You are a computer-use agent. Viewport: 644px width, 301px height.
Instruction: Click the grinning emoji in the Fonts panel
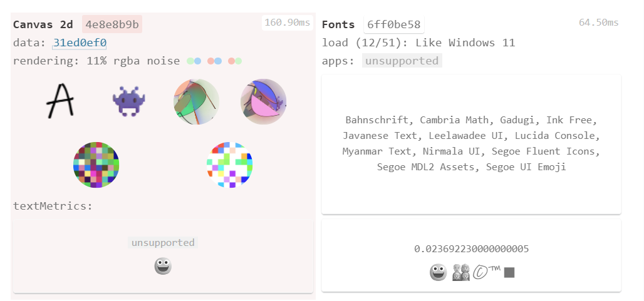[x=439, y=272]
